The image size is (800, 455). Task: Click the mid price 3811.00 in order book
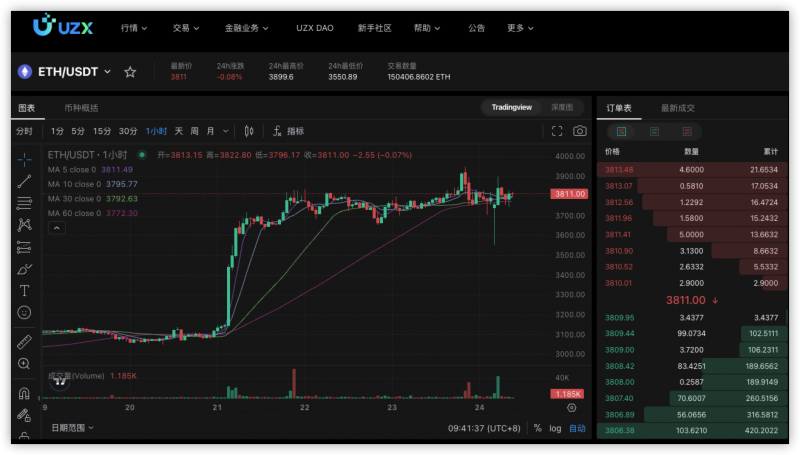coord(686,300)
